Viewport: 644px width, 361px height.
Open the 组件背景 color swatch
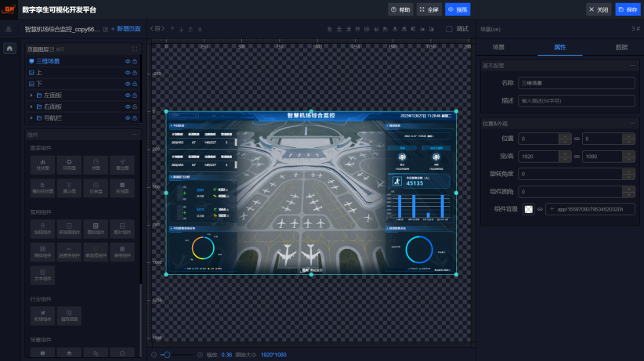pos(529,209)
